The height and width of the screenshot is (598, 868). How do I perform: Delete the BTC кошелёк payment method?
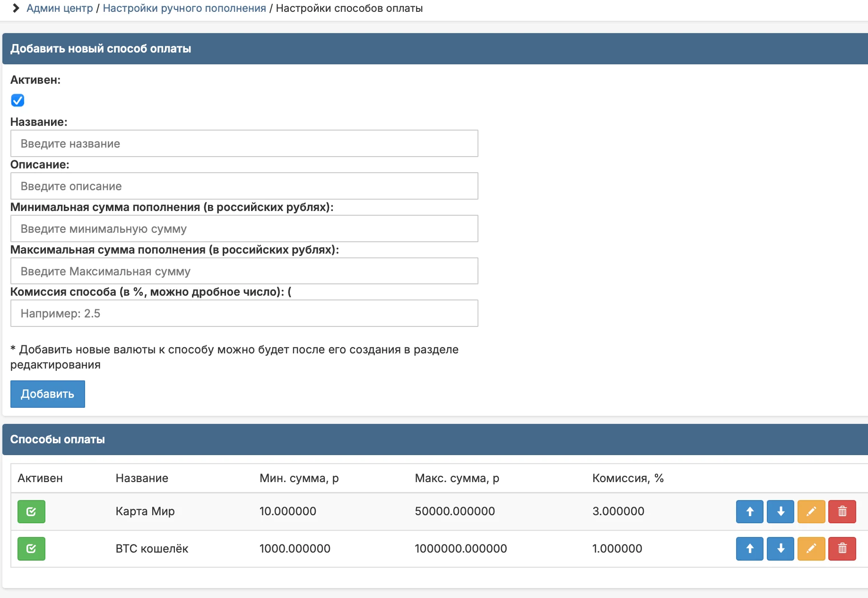pos(842,549)
